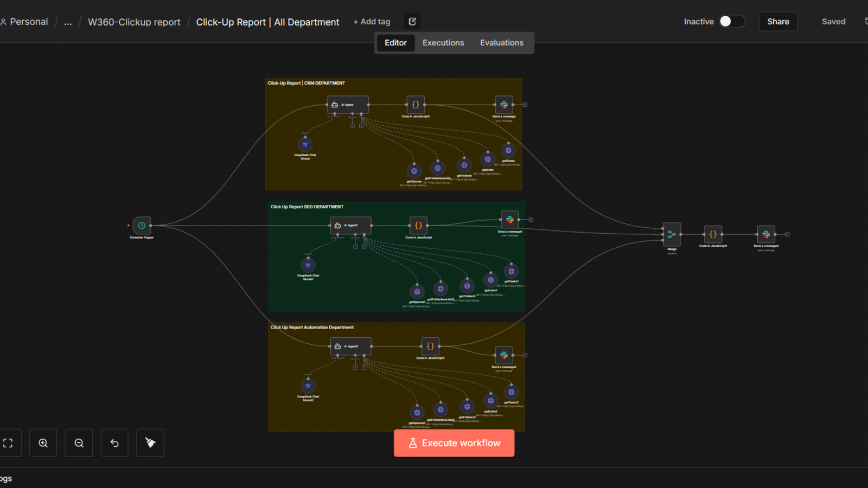Viewport: 868px width, 488px height.
Task: Click the zoom in magnifier icon
Action: tap(43, 443)
